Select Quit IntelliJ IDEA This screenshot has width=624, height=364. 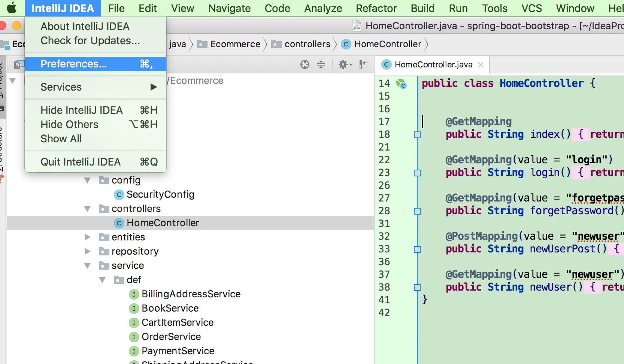(x=96, y=162)
